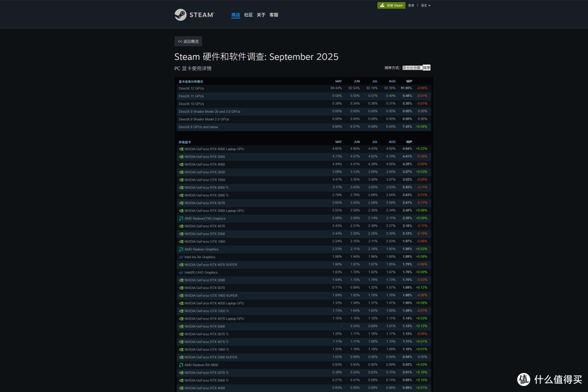Click the NVIDIA icon beside GeForce GTX 1060
588x392 pixels.
tap(181, 242)
